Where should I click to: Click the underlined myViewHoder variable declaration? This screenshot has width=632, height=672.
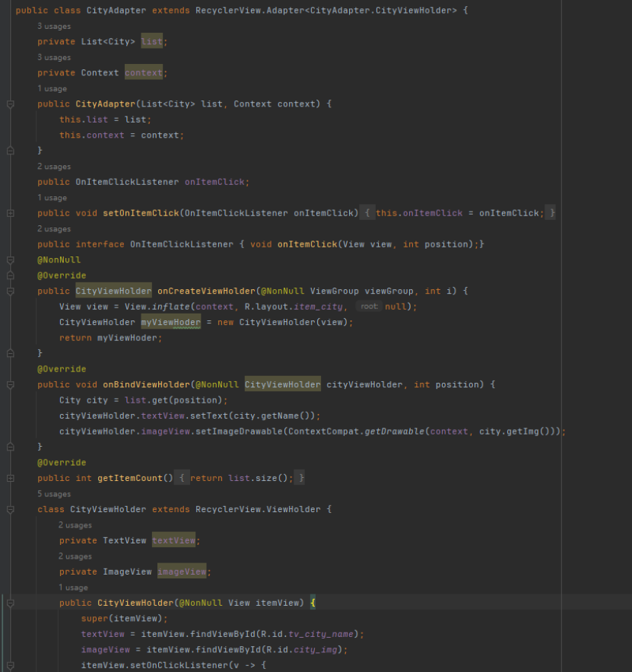(170, 323)
